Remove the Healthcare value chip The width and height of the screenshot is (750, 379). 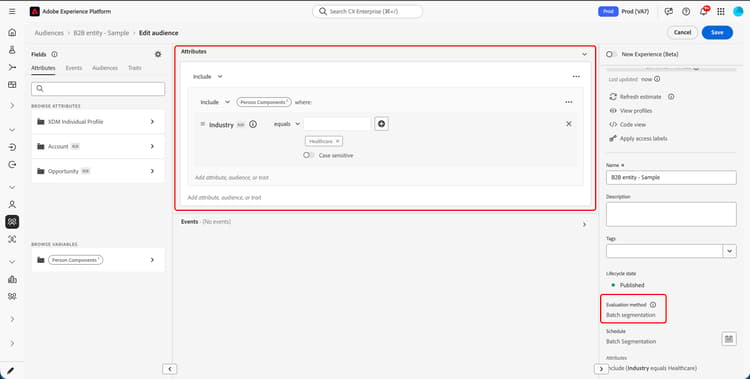pyautogui.click(x=337, y=141)
